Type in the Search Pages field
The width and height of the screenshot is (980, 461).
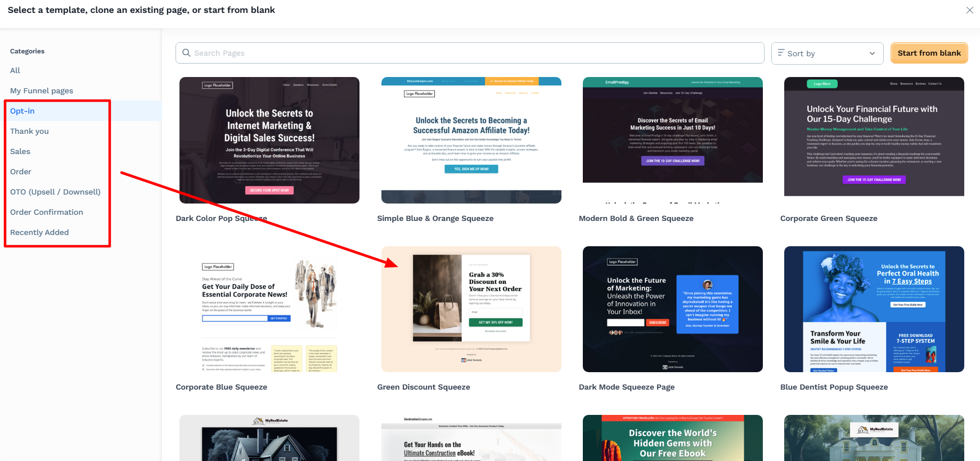click(473, 53)
